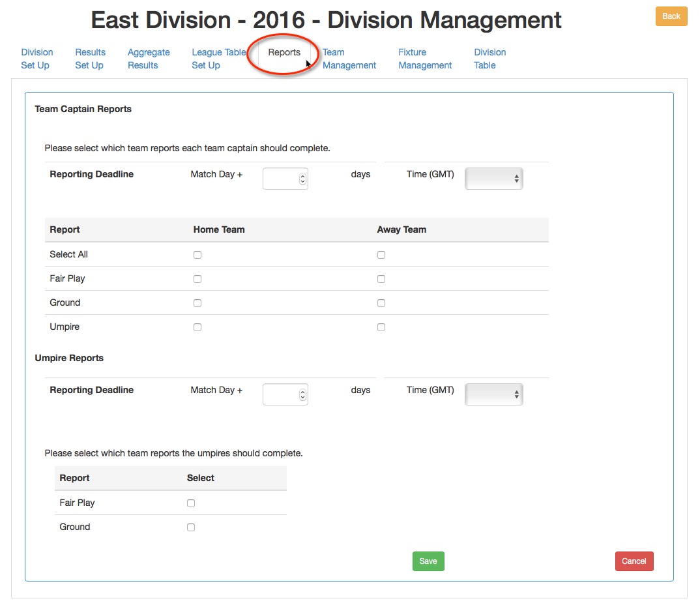The width and height of the screenshot is (700, 603).
Task: Click stepper arrows in Team Captain days field
Action: pos(302,179)
